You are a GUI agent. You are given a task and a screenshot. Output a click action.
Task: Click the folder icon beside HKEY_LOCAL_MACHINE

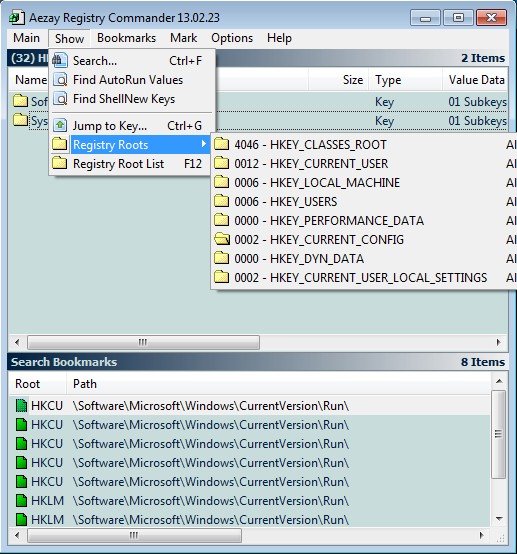click(x=222, y=182)
